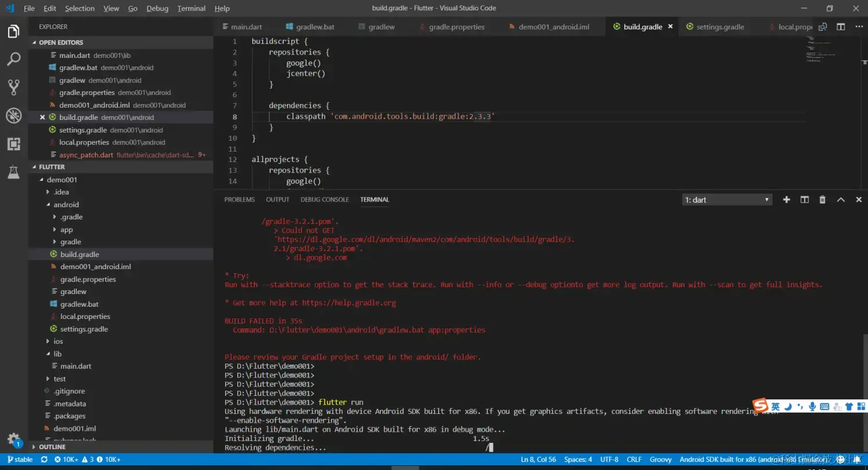Screen dimensions: 868x470
Task: Open the Search view in activity bar
Action: [x=14, y=59]
